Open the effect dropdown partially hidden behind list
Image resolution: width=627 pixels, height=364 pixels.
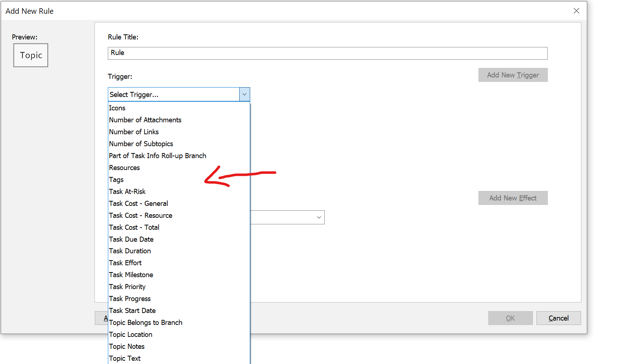[319, 217]
